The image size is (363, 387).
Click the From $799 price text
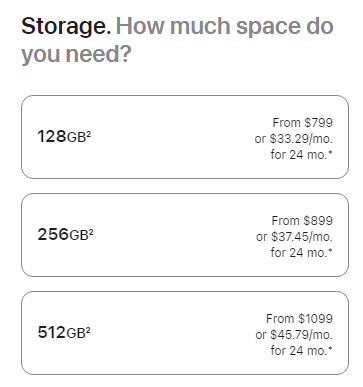[303, 123]
